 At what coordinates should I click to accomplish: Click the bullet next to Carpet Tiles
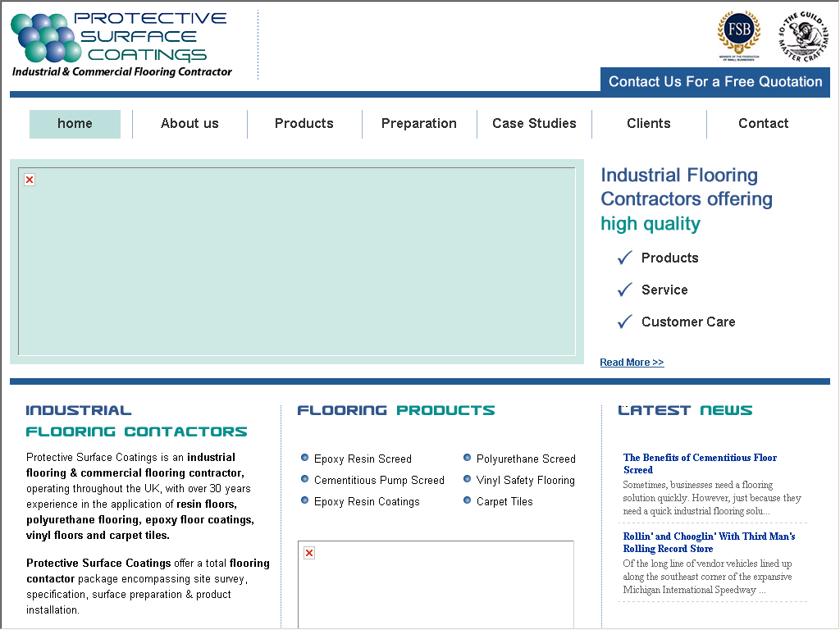467,500
